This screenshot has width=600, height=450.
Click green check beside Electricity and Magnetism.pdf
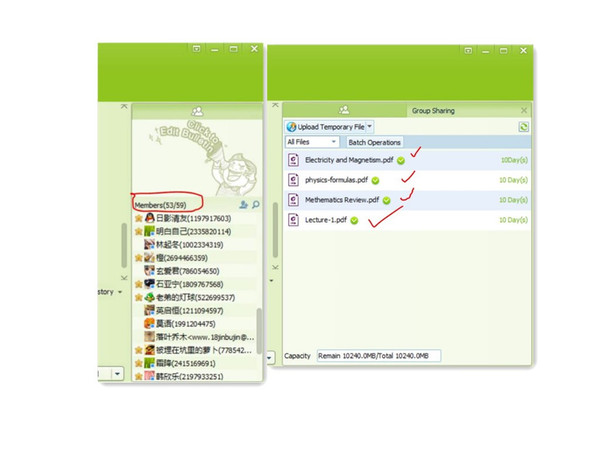coord(401,161)
